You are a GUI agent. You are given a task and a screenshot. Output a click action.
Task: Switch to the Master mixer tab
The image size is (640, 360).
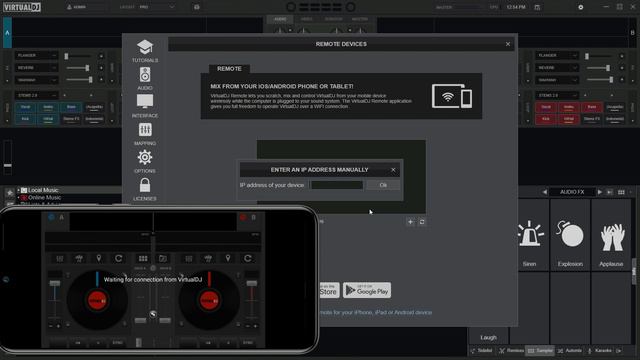click(x=360, y=19)
